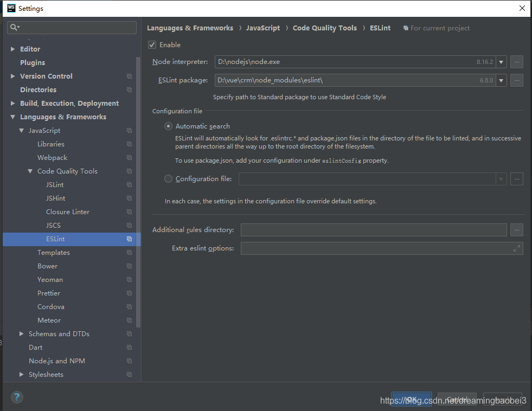Screen dimensions: 532x411
Task: Click the ESLint package path field
Action: [x=355, y=80]
